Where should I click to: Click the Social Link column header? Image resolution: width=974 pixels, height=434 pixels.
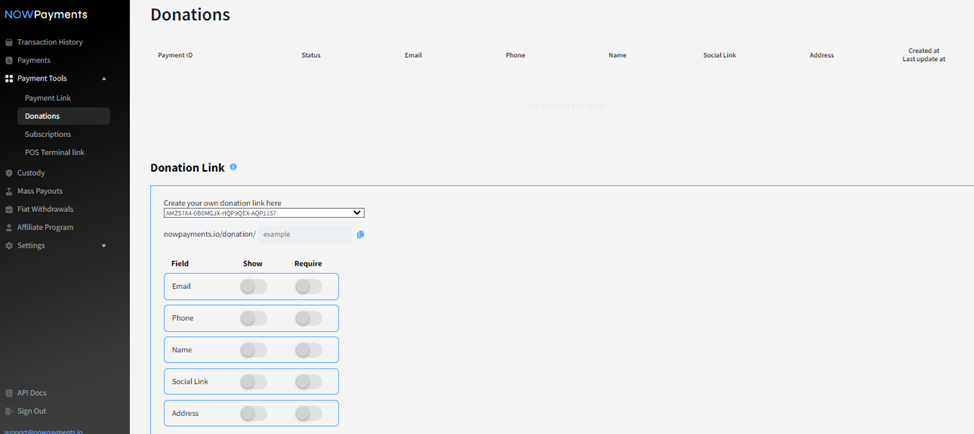point(720,55)
